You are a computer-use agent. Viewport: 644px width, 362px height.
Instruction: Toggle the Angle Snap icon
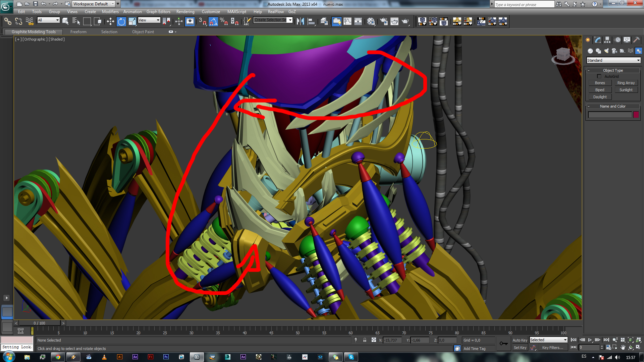point(213,22)
